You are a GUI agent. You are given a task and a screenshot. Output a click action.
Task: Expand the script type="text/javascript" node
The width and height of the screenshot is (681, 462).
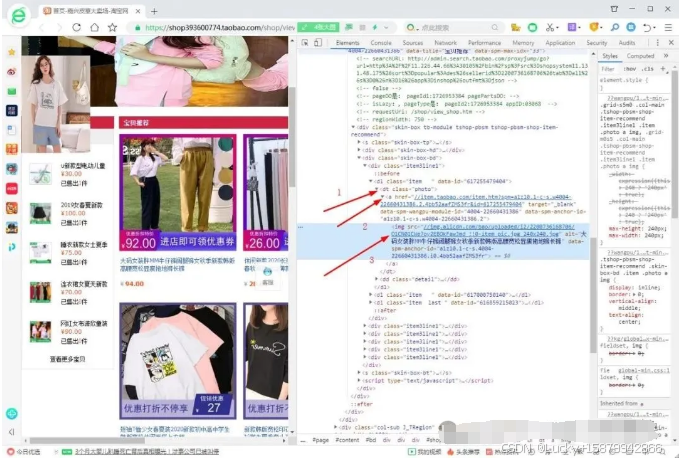(359, 381)
